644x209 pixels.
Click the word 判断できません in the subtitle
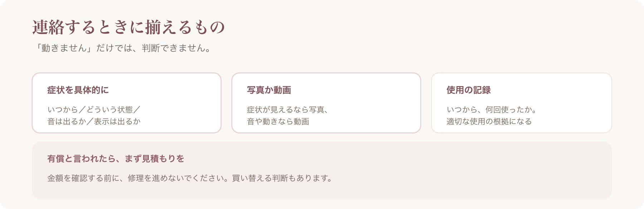pyautogui.click(x=174, y=48)
